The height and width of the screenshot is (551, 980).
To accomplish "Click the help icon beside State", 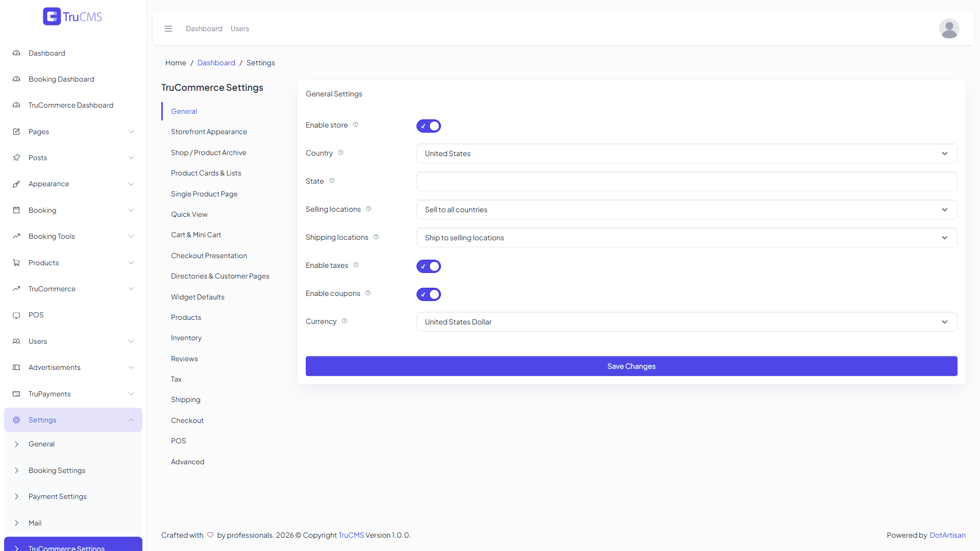I will (x=332, y=181).
